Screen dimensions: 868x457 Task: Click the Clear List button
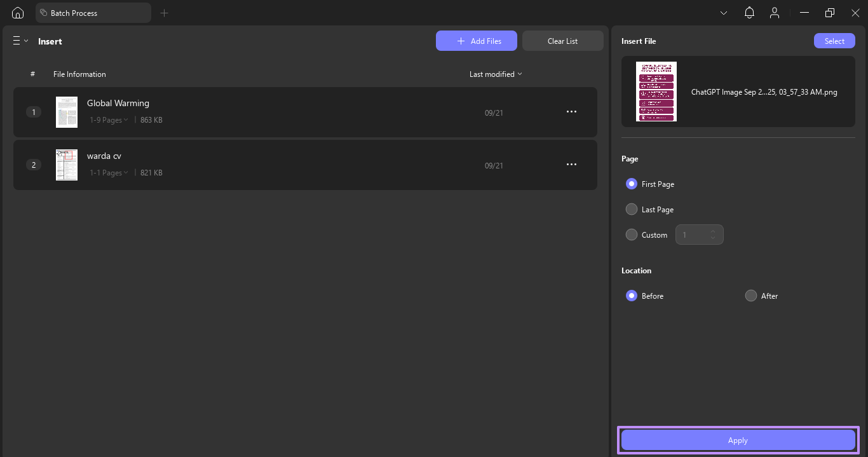563,41
